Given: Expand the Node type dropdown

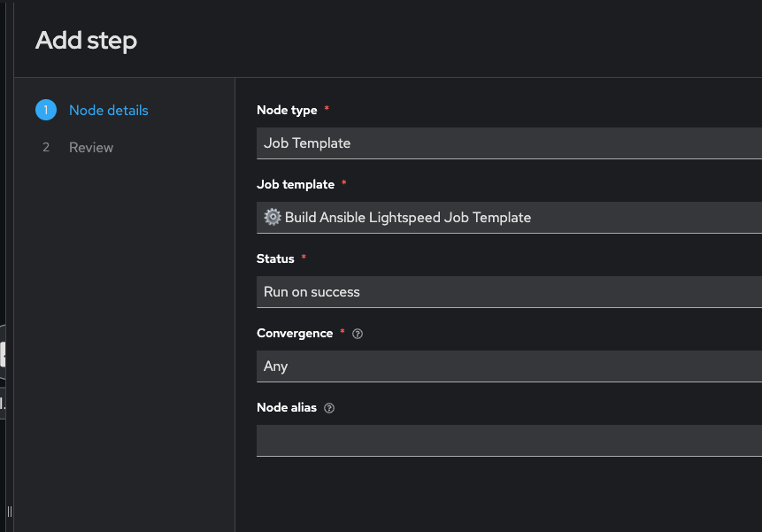Looking at the screenshot, I should click(x=509, y=143).
